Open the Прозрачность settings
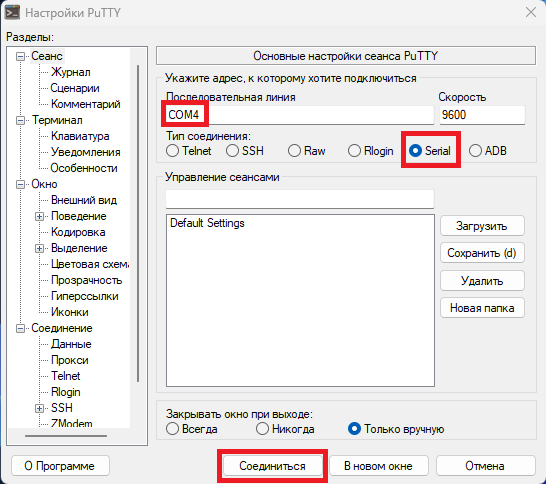546x484 pixels. pyautogui.click(x=86, y=280)
